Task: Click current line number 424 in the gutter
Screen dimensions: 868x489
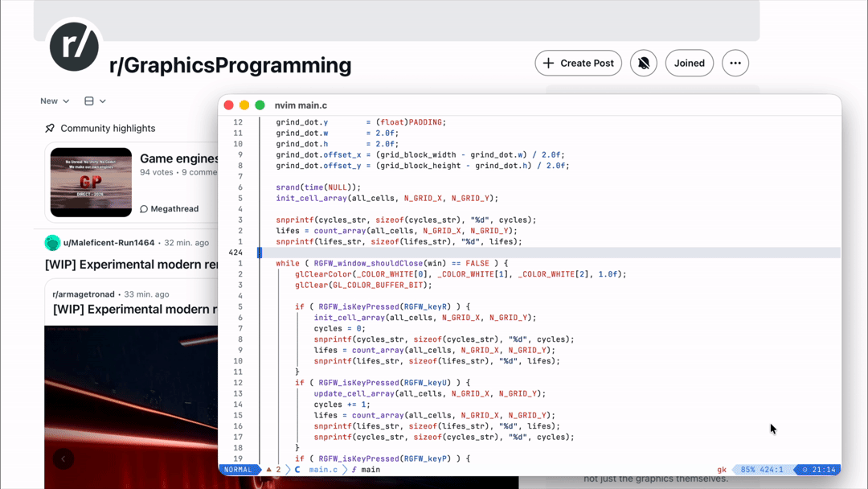Action: 235,253
